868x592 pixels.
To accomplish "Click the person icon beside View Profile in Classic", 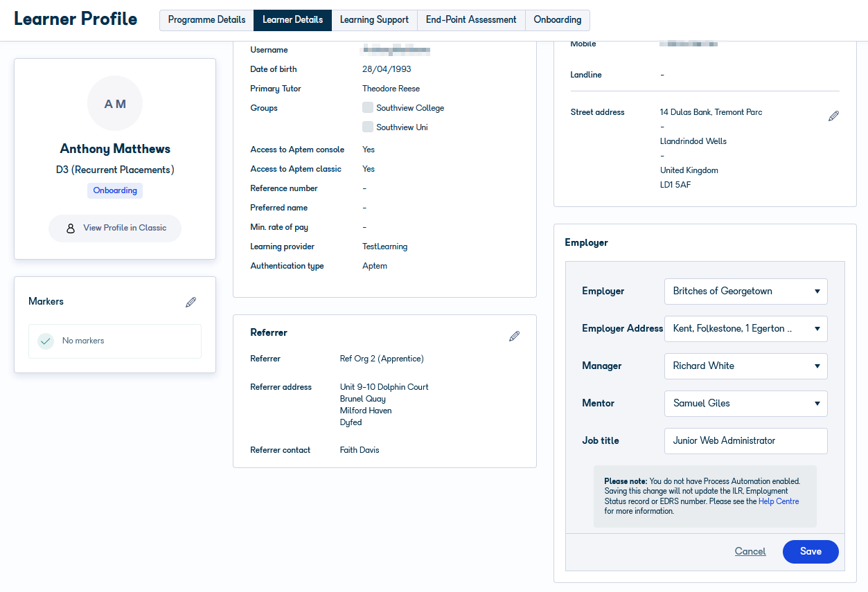I will click(x=71, y=228).
